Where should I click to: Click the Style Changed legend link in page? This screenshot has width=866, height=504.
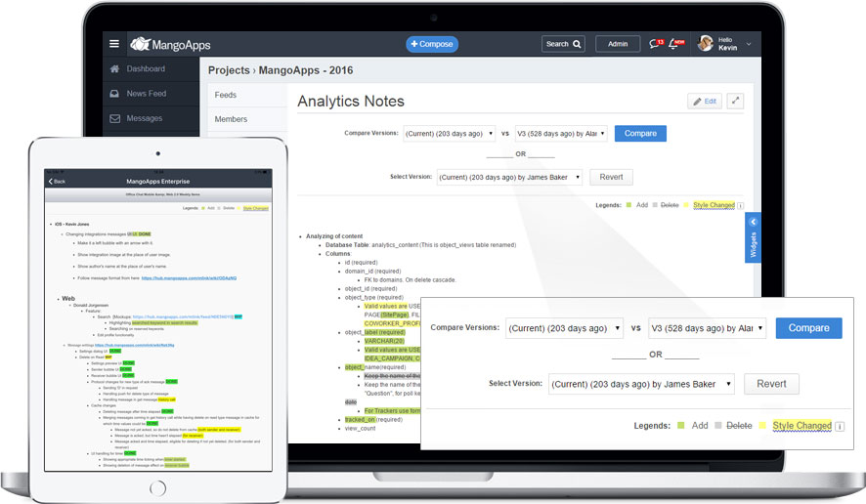714,205
